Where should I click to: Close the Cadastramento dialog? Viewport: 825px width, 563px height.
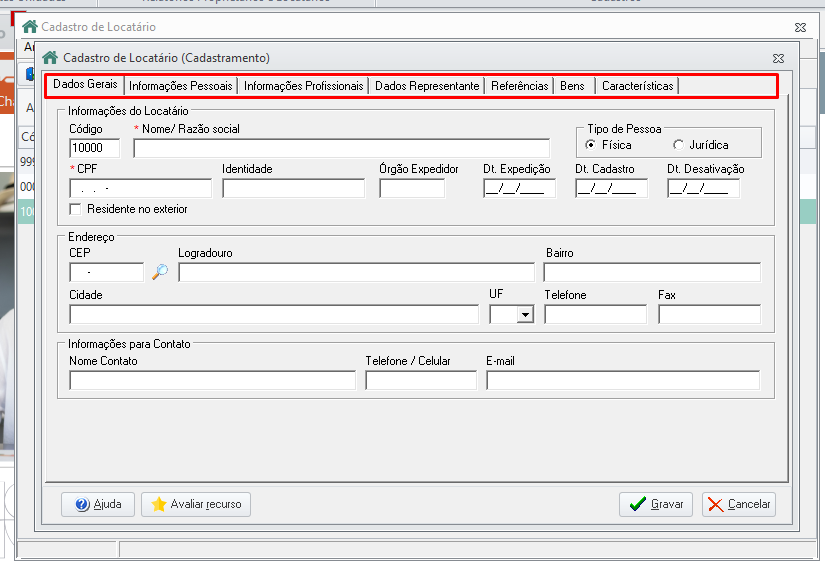point(779,58)
